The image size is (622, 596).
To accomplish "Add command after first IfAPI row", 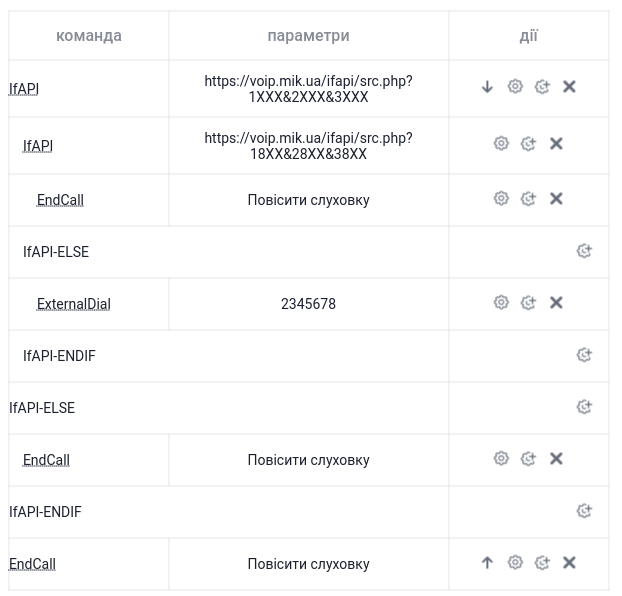I will click(x=542, y=87).
